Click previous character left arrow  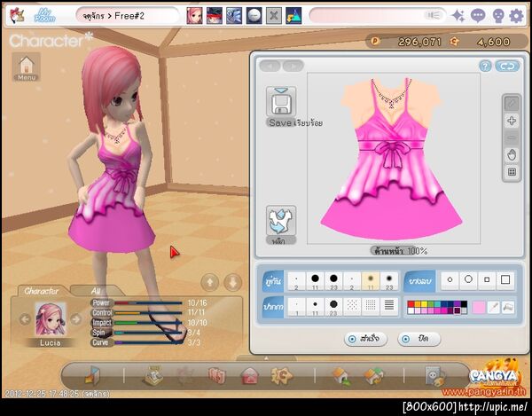[x=25, y=319]
